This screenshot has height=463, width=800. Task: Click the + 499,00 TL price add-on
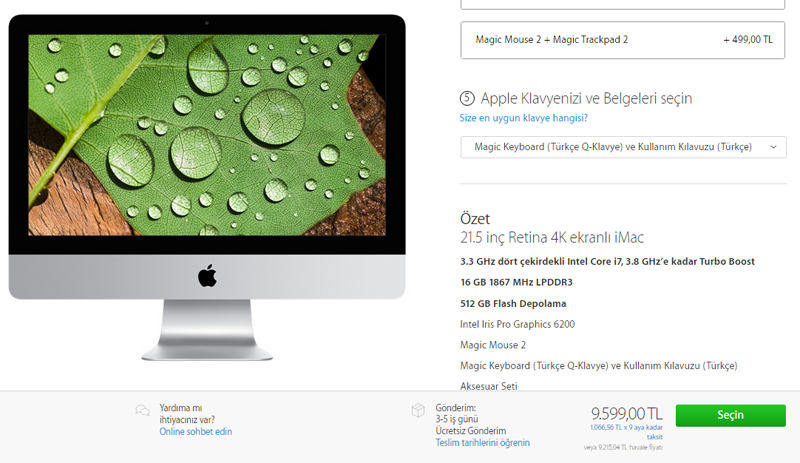[748, 40]
